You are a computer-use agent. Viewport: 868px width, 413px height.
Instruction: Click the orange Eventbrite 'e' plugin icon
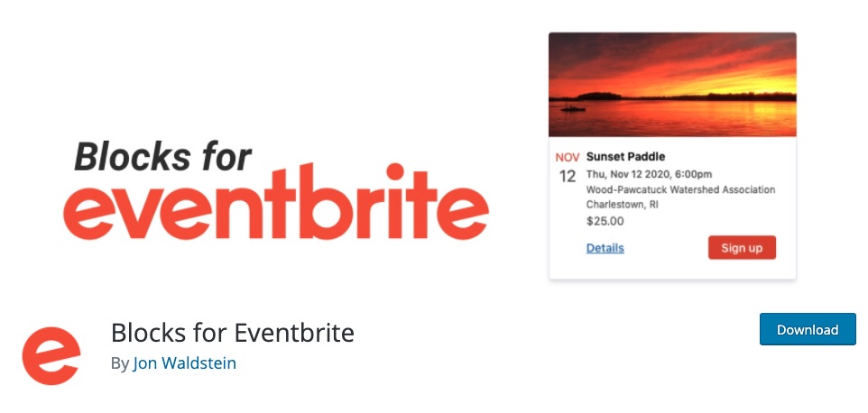tap(51, 354)
